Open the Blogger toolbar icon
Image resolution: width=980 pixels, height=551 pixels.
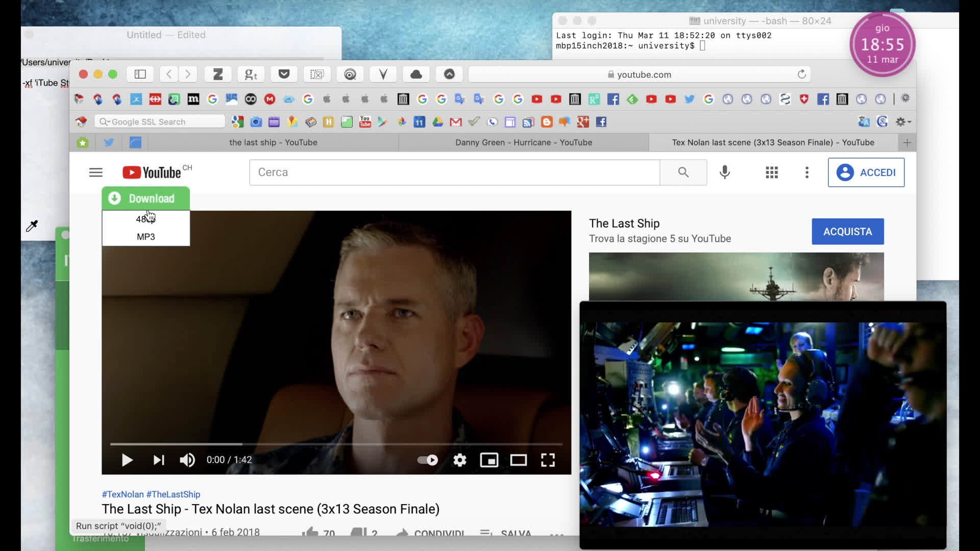(x=547, y=122)
